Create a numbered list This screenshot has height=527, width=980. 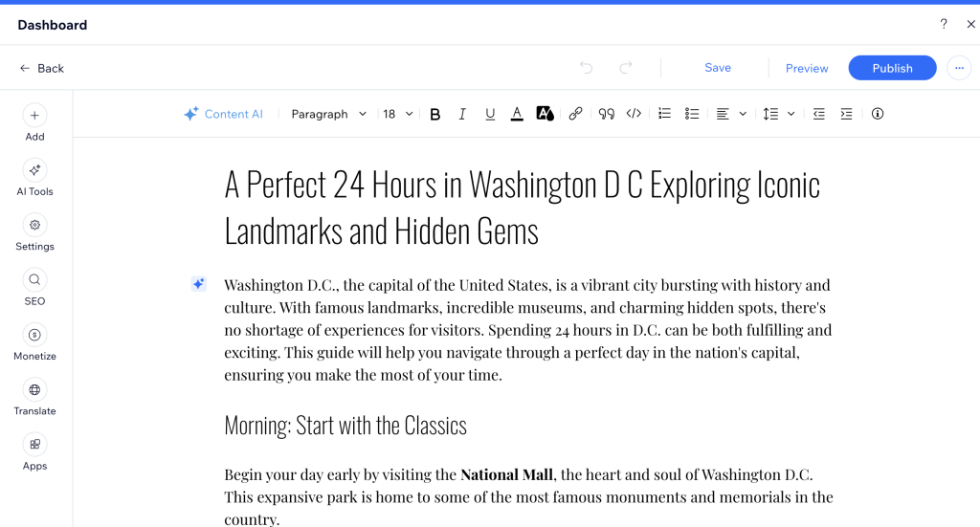pos(665,114)
